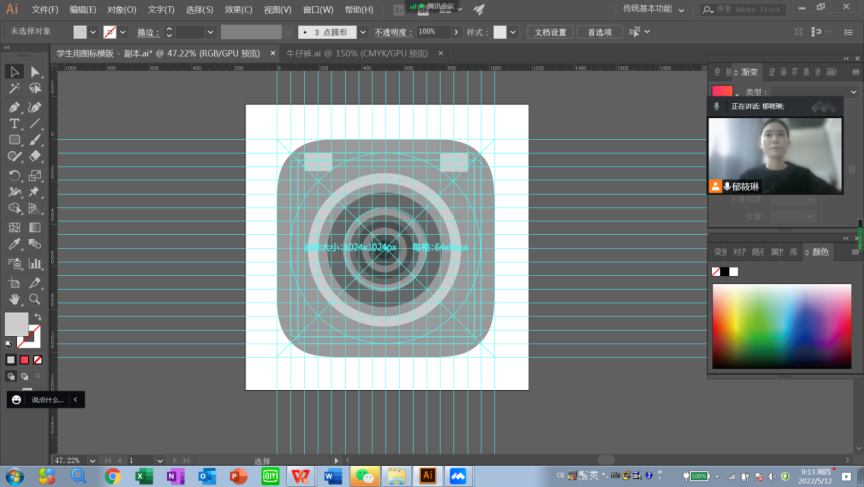
Task: Set the toolbox paint mode to None
Action: coord(38,359)
